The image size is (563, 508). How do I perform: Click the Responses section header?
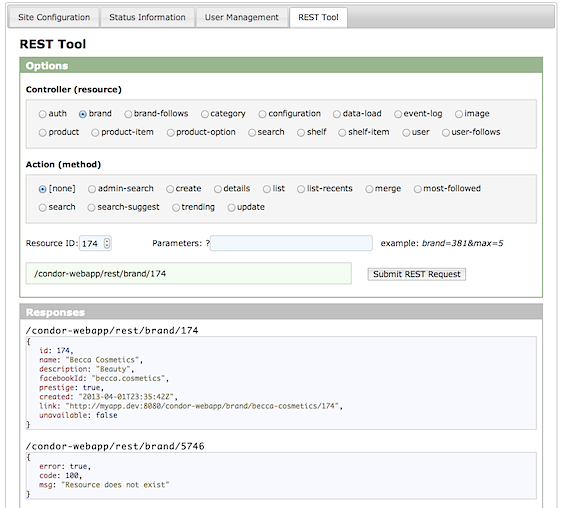(x=281, y=312)
